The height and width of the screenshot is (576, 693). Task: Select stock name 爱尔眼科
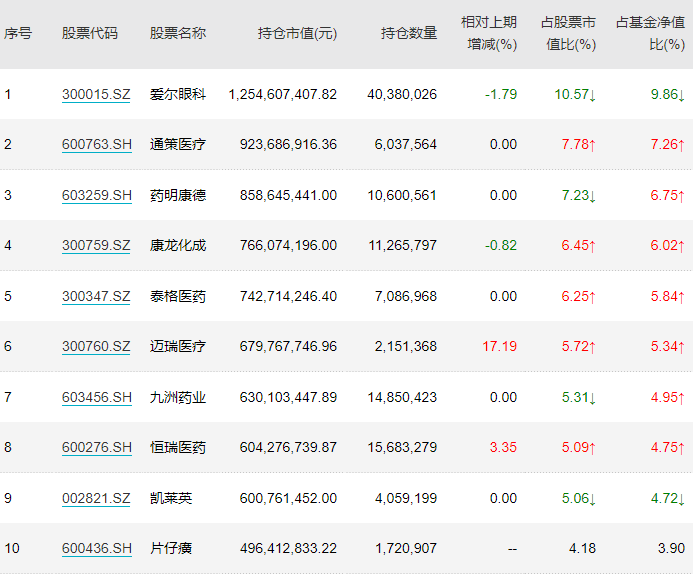[178, 94]
